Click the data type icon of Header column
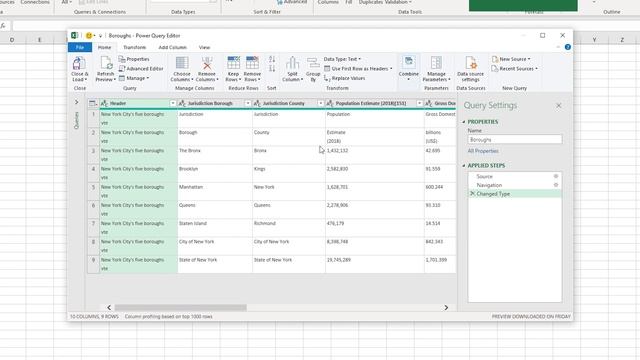The image size is (640, 360). point(104,103)
